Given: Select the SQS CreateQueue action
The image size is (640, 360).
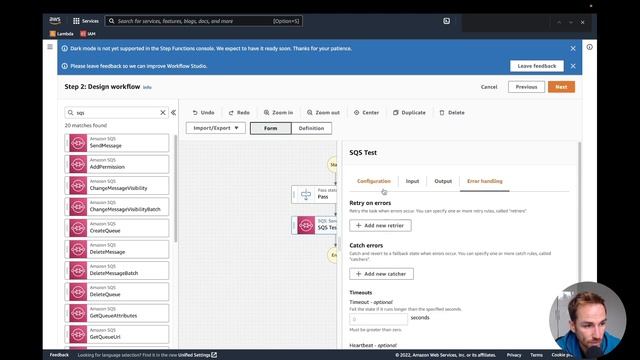Looking at the screenshot, I should point(117,228).
